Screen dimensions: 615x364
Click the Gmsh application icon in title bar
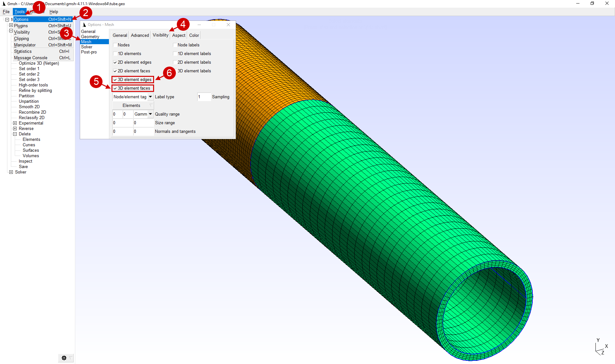tap(4, 4)
